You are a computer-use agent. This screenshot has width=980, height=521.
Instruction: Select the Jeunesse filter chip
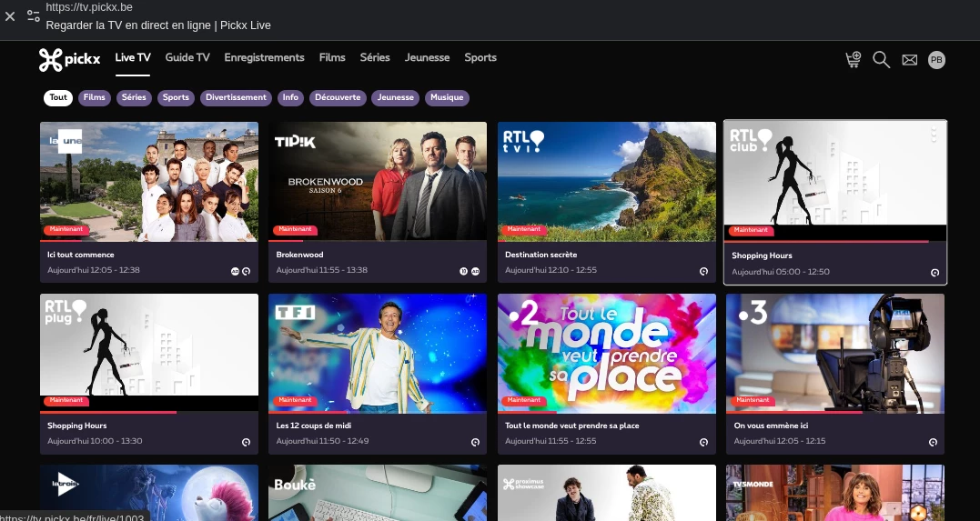click(396, 97)
